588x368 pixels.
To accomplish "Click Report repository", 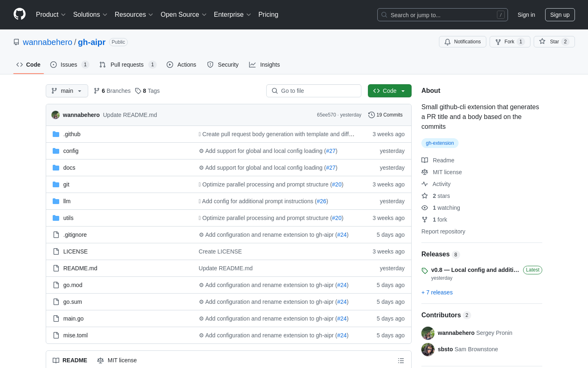I will 443,231.
